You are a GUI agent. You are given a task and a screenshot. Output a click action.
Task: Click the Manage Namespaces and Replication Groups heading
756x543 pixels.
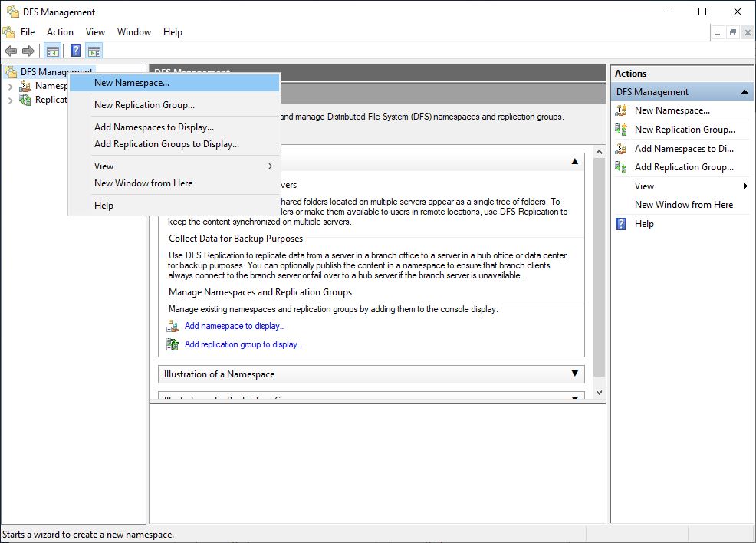click(x=261, y=291)
